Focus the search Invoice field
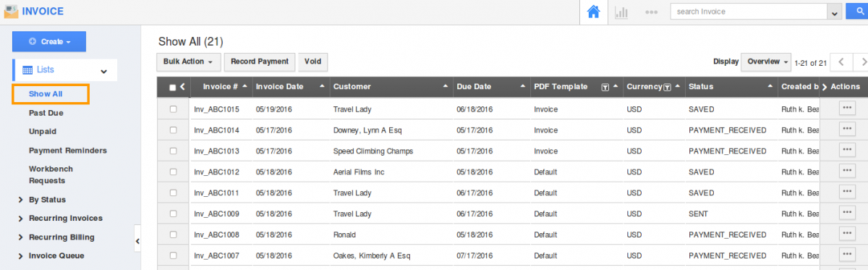Image resolution: width=868 pixels, height=270 pixels. click(749, 12)
